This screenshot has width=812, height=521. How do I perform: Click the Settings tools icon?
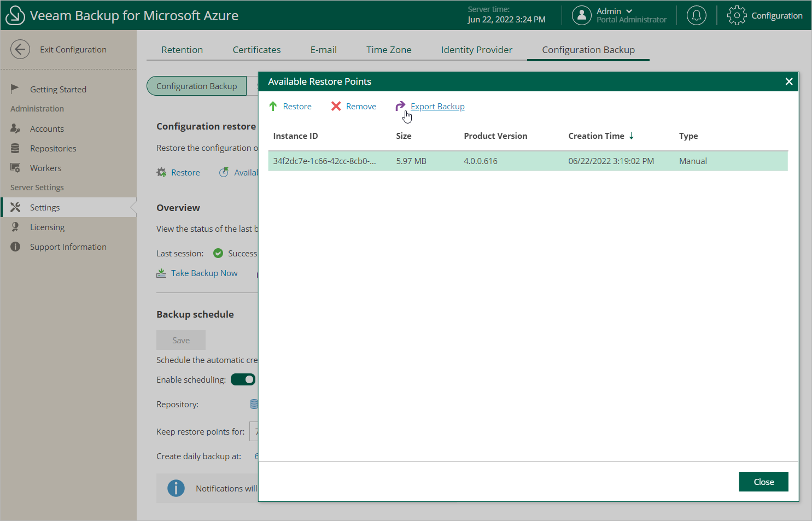15,207
